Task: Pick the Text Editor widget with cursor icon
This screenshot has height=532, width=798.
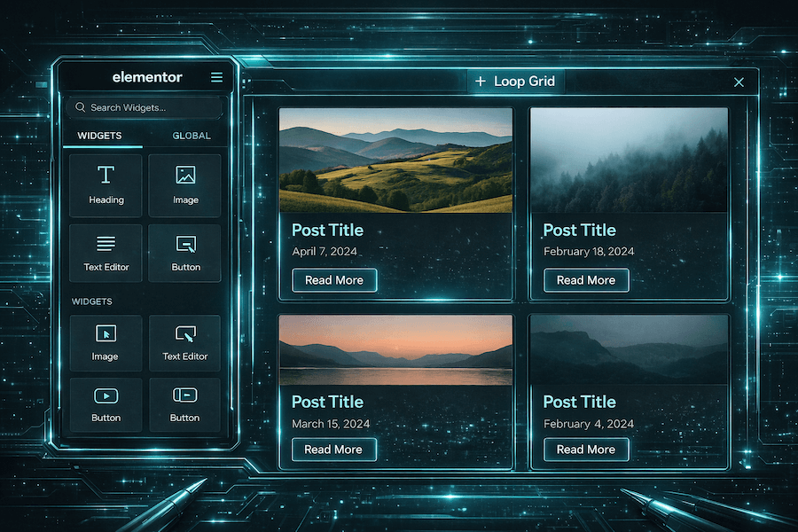Action: click(x=185, y=343)
